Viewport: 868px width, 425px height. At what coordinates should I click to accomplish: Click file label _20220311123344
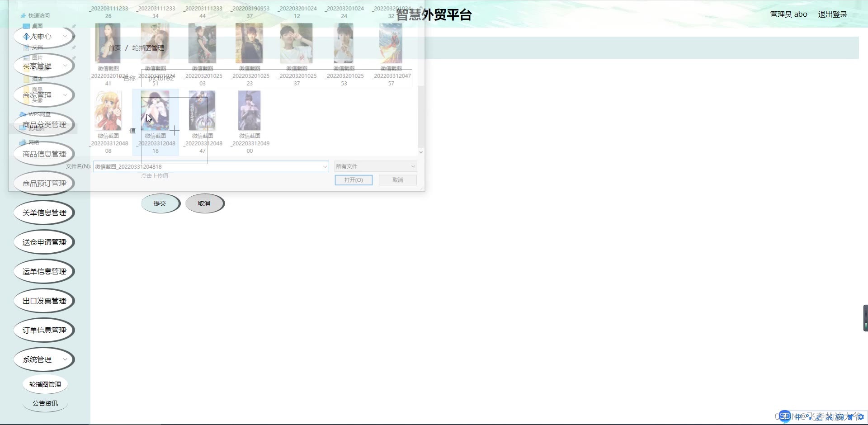click(x=203, y=12)
